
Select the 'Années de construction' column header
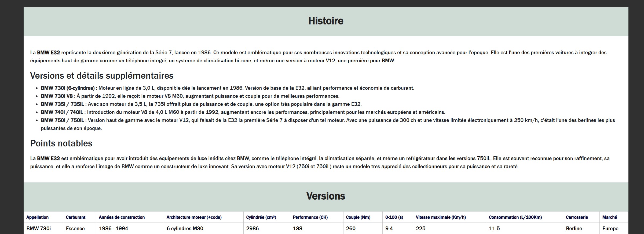pos(122,217)
